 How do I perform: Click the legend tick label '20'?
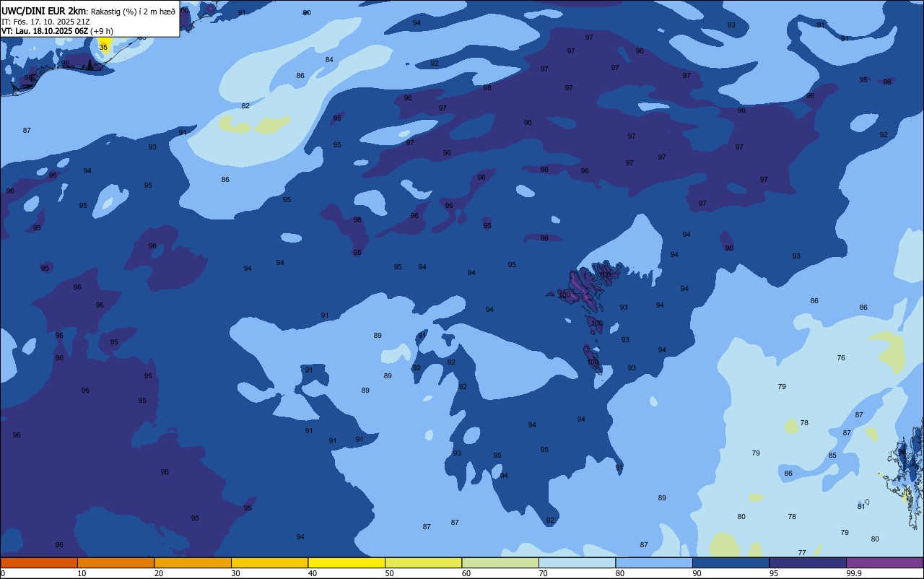pos(159,573)
